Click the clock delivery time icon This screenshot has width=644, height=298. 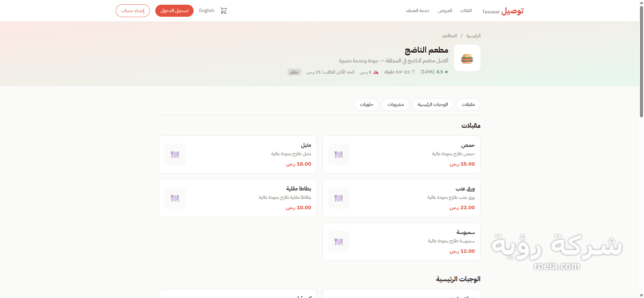(413, 72)
